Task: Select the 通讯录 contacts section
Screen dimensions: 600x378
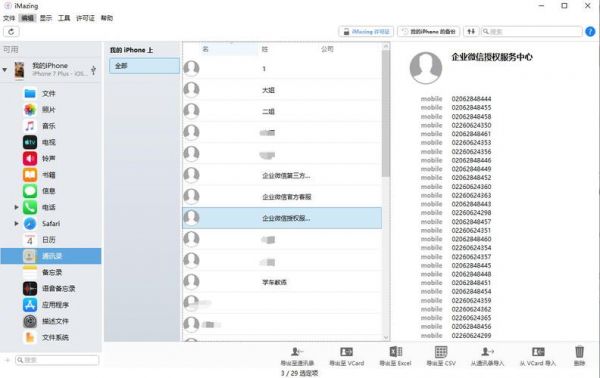Action: (x=51, y=256)
